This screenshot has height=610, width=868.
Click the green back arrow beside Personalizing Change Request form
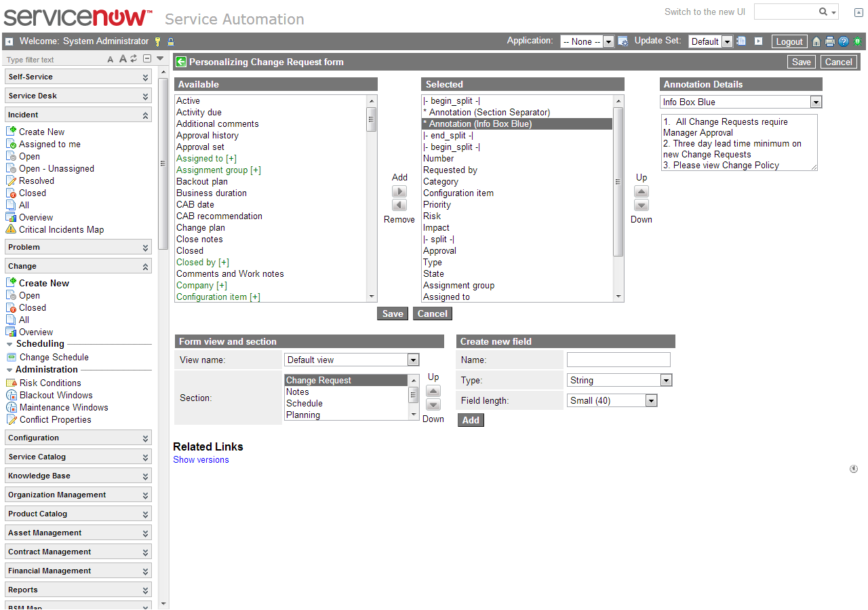coord(180,62)
